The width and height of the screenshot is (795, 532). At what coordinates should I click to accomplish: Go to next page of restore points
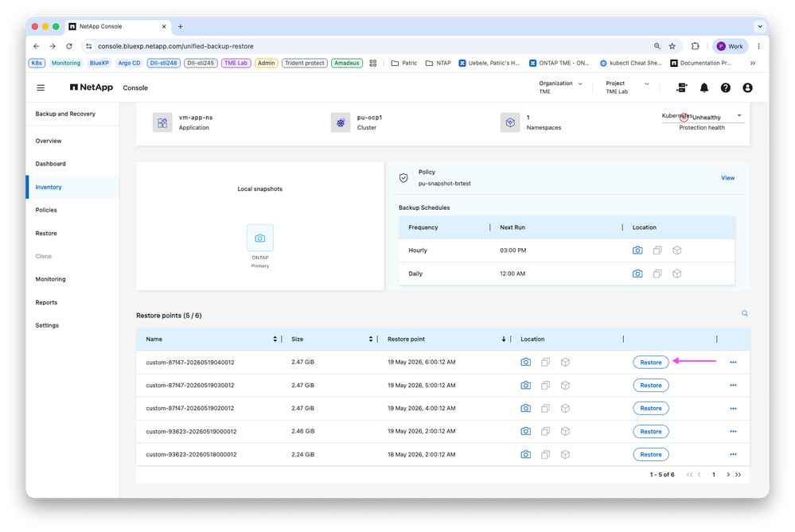(728, 475)
